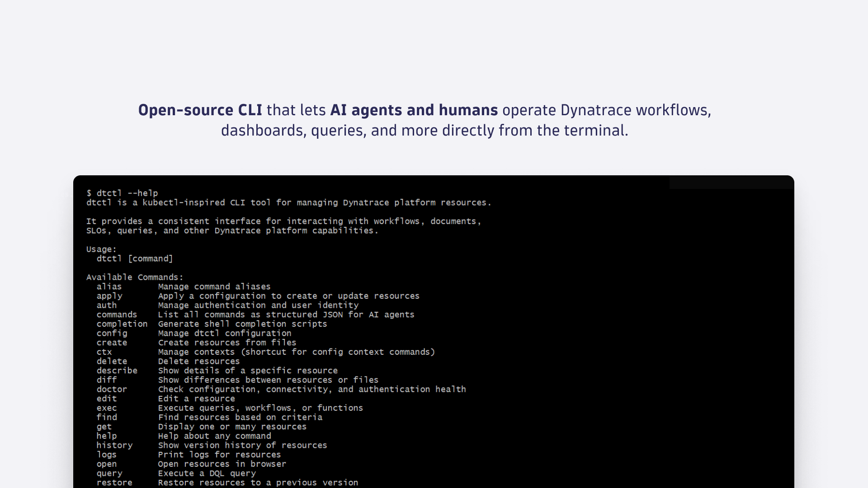Viewport: 868px width, 488px height.
Task: Select the apply command entry
Action: (109, 296)
